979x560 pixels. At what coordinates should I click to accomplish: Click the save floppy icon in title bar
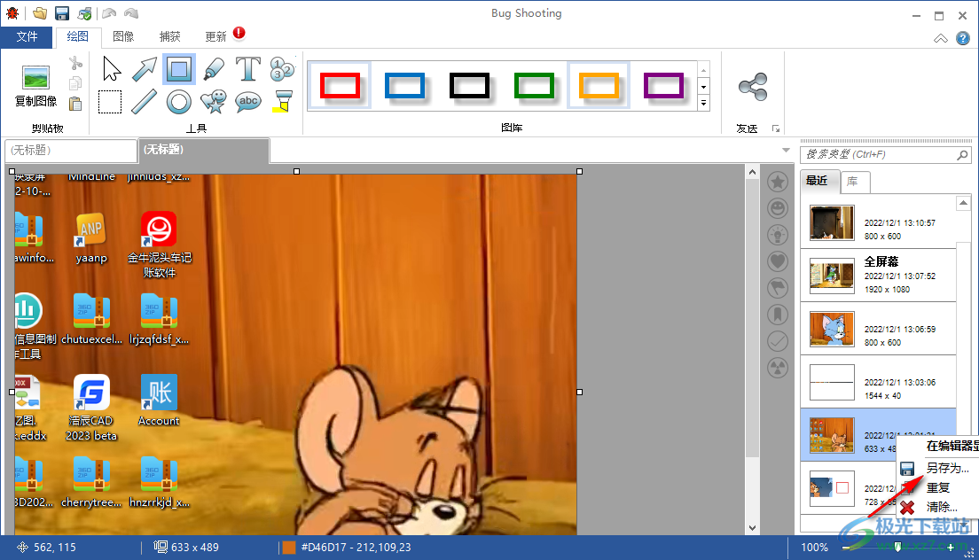click(62, 13)
